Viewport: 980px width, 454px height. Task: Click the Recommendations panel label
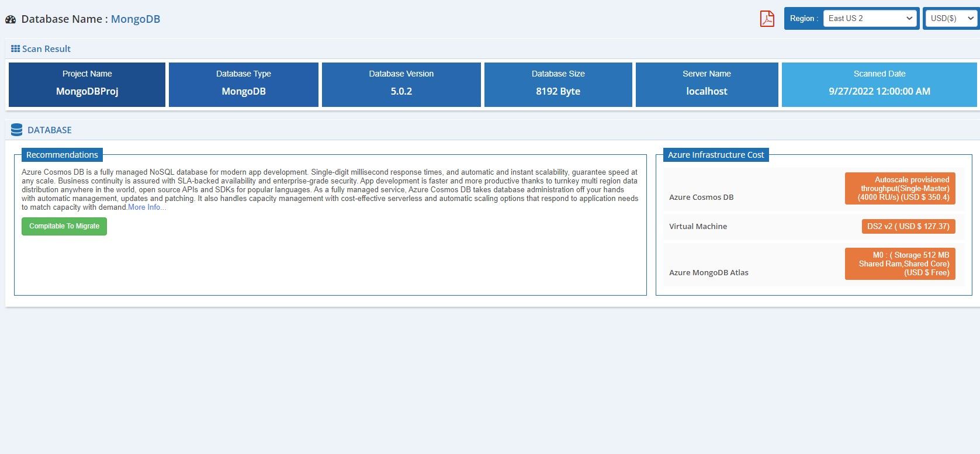[62, 155]
